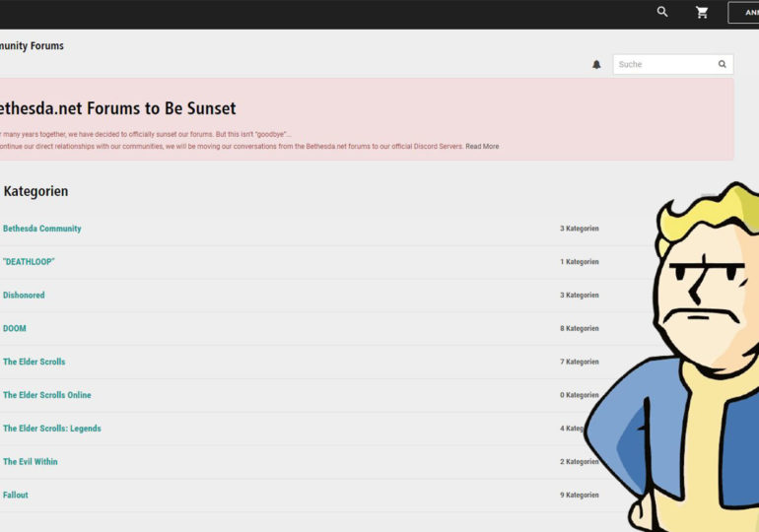The image size is (759, 532).
Task: Click "3 Kategorien" in Bethesda Community row
Action: tap(580, 229)
